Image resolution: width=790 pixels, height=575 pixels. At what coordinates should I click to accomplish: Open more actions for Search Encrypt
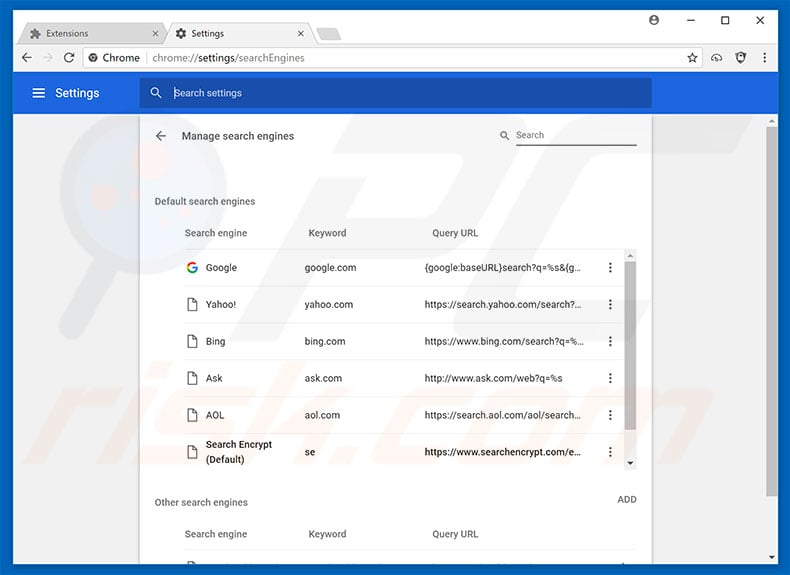610,452
